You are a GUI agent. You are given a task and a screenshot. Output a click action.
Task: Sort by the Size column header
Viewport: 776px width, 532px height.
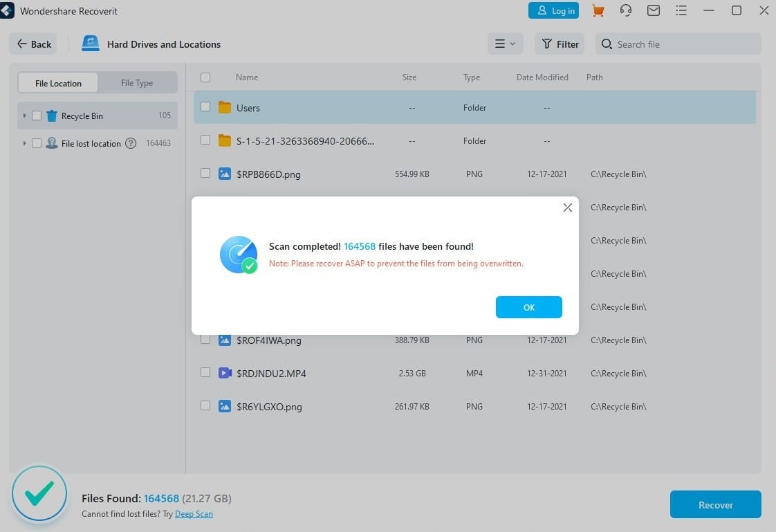click(x=409, y=77)
